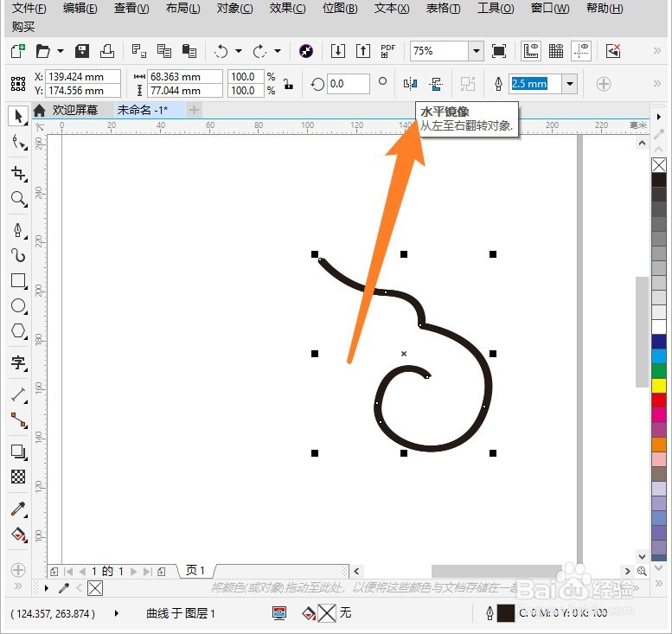Open the 页 1 page tab
This screenshot has width=672, height=634.
pyautogui.click(x=195, y=571)
